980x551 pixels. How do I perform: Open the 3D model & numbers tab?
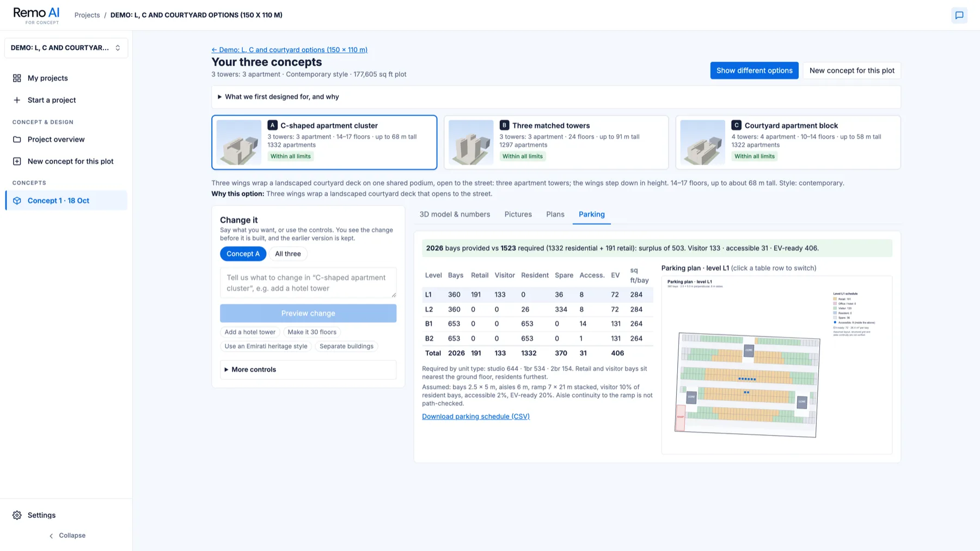click(455, 215)
